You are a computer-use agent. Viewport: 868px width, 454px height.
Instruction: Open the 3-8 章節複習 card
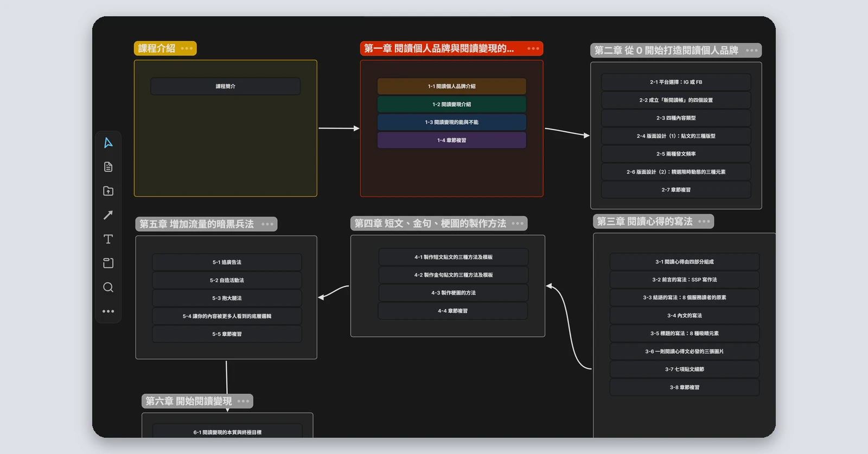685,387
